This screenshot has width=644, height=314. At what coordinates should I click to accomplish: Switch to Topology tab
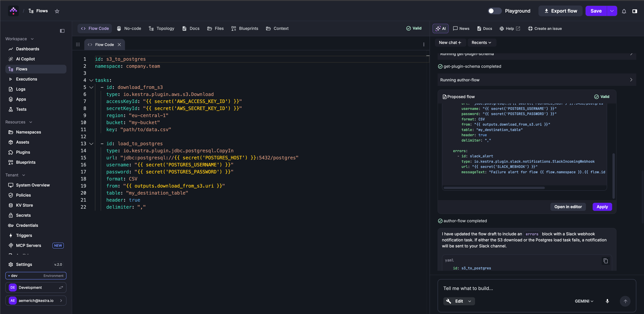click(x=161, y=29)
